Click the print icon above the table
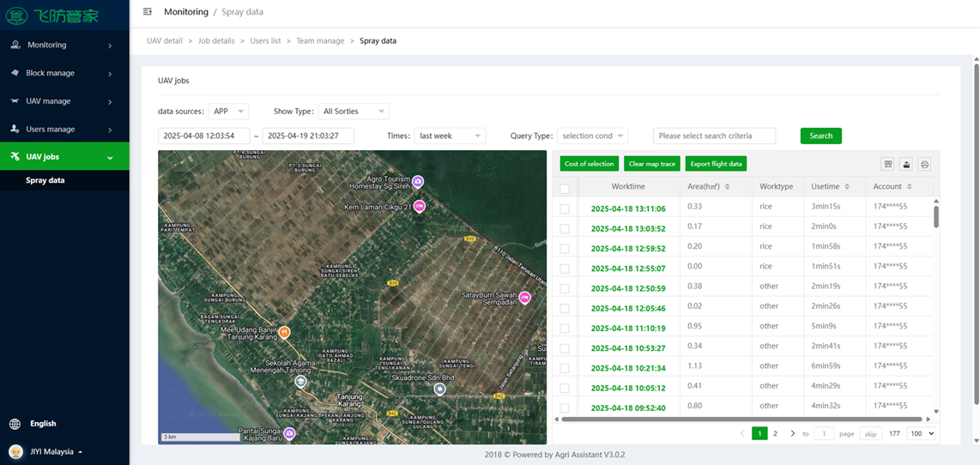The width and height of the screenshot is (980, 465). pyautogui.click(x=924, y=164)
